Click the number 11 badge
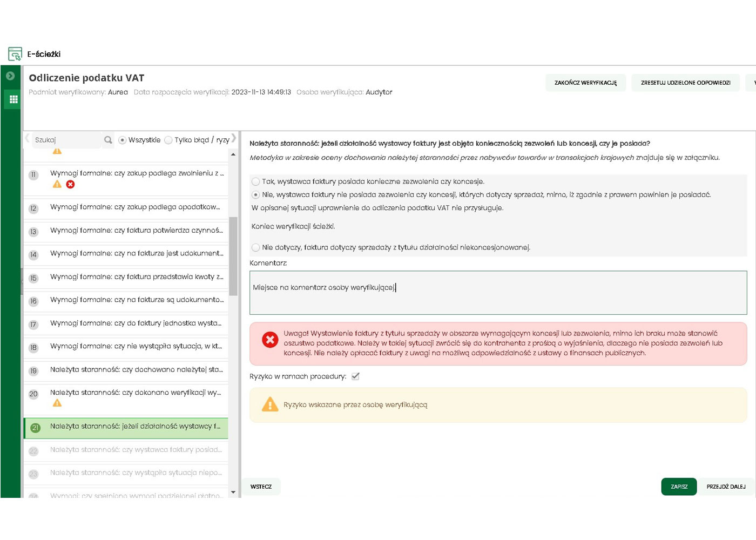This screenshot has width=756, height=540. click(33, 175)
